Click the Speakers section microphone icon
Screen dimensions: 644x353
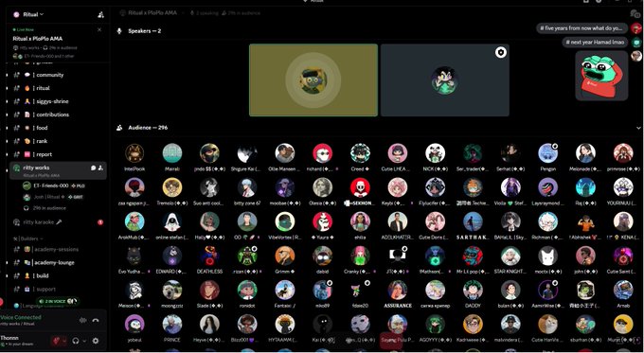point(119,31)
